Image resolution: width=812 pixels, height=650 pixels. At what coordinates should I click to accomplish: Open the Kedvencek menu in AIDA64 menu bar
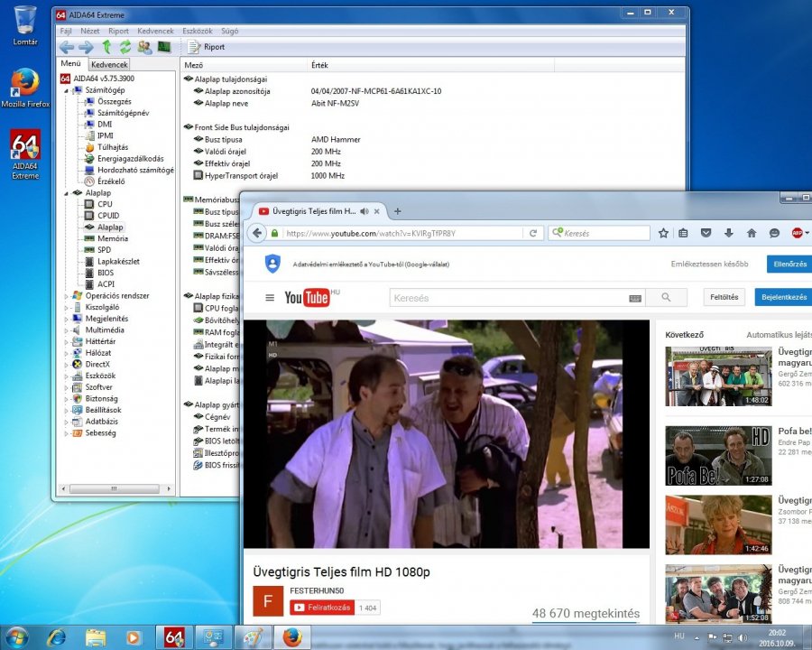click(x=155, y=31)
